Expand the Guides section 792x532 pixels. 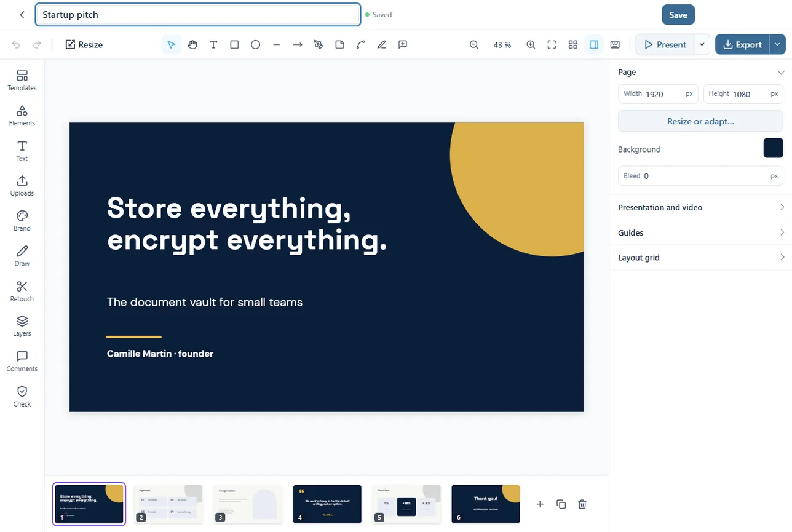(x=700, y=232)
